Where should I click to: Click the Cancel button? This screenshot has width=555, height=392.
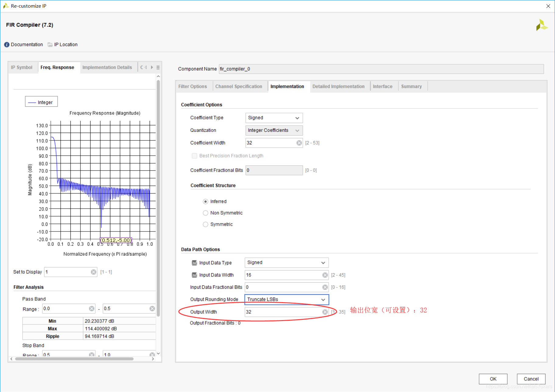(x=531, y=379)
